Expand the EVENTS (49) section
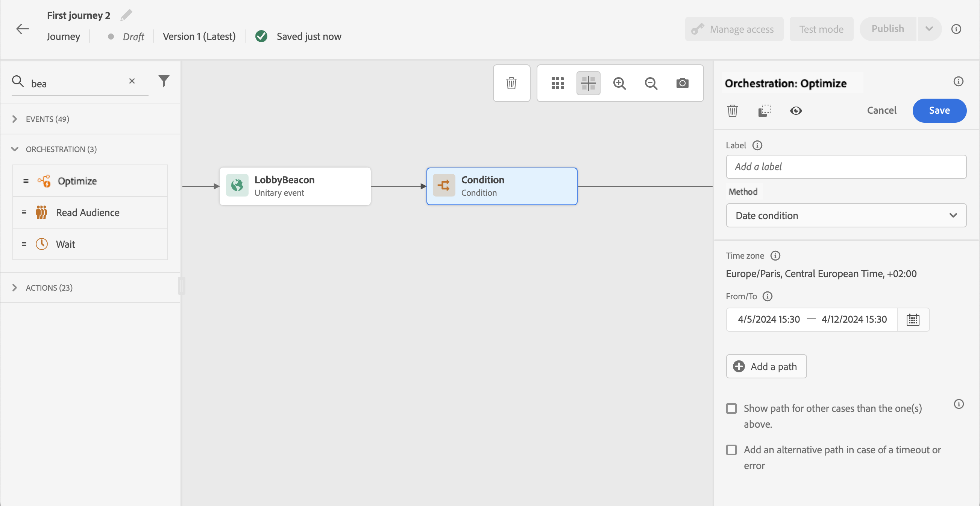The width and height of the screenshot is (980, 506). [47, 119]
